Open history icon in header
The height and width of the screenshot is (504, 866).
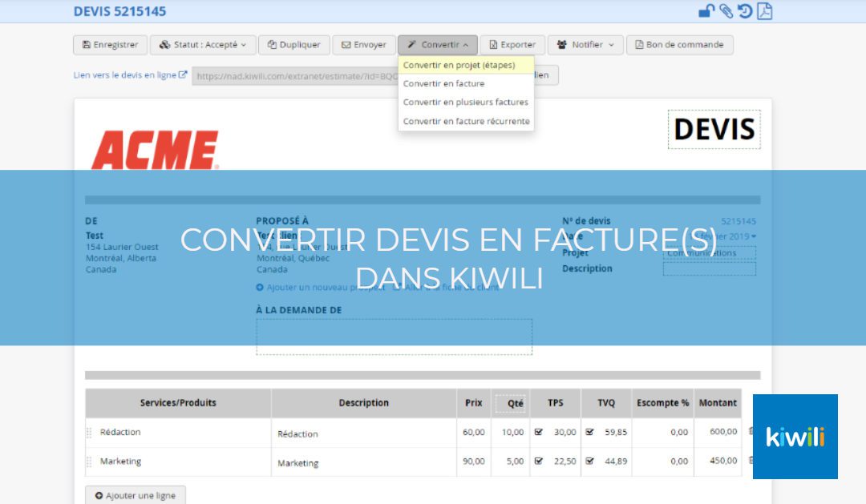click(x=745, y=11)
